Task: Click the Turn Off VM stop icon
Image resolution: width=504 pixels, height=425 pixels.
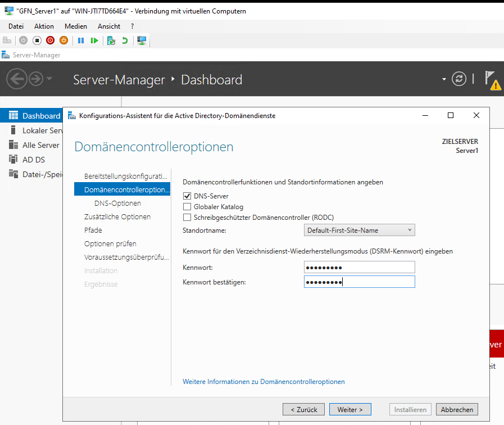Action: click(37, 40)
